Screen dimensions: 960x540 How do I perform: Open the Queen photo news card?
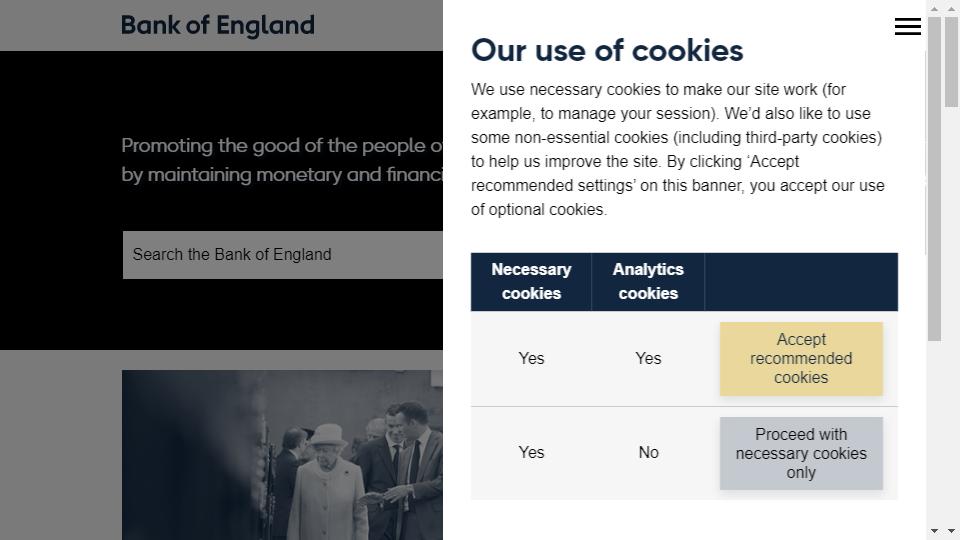coord(282,455)
